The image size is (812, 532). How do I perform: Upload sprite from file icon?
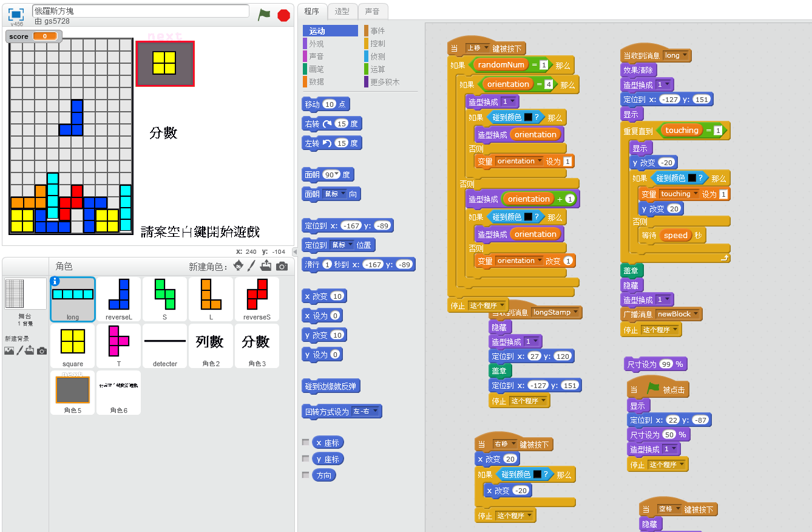[x=266, y=266]
